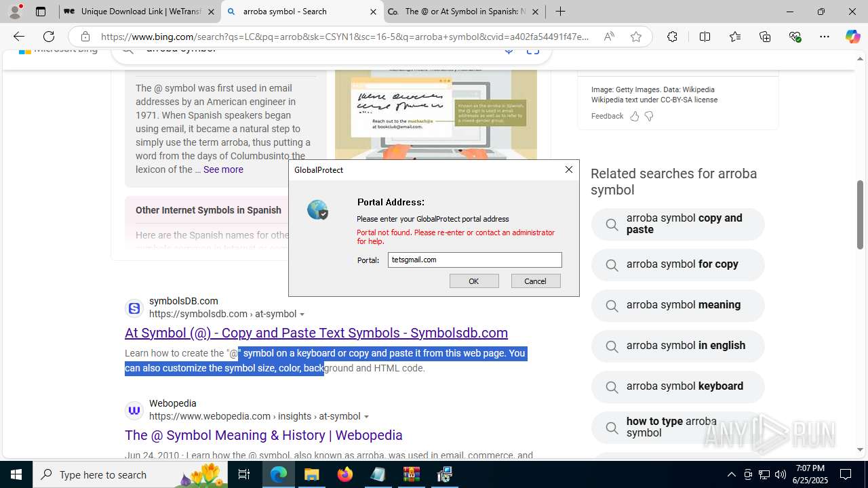Image resolution: width=868 pixels, height=488 pixels.
Task: Open File Explorer from the taskbar
Action: [312, 474]
